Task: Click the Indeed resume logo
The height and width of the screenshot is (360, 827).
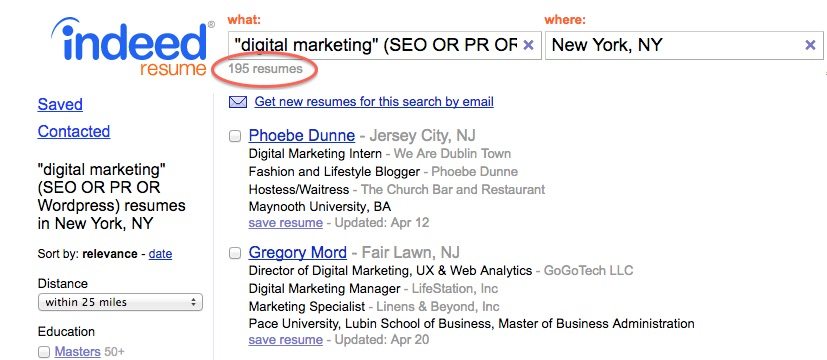Action: 132,47
